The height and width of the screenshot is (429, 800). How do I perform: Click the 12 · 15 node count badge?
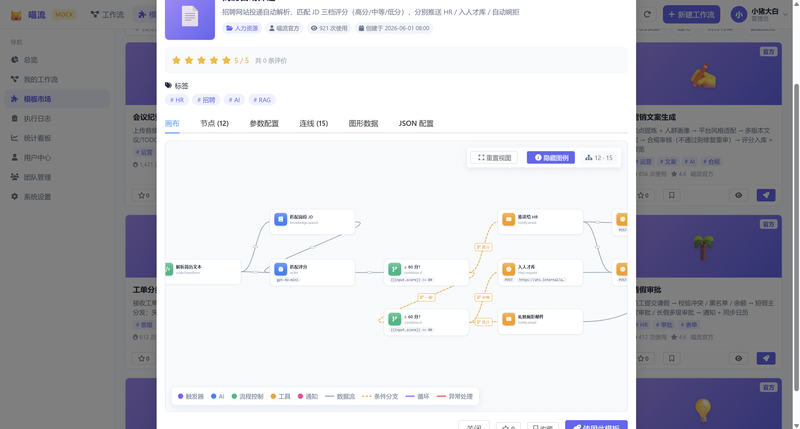[x=598, y=158]
